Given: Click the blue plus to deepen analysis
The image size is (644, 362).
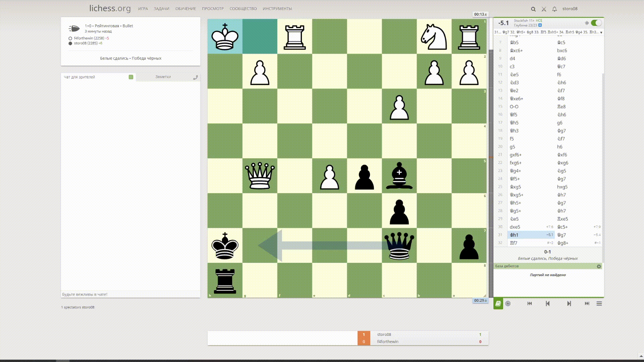Looking at the screenshot, I should pos(540,25).
